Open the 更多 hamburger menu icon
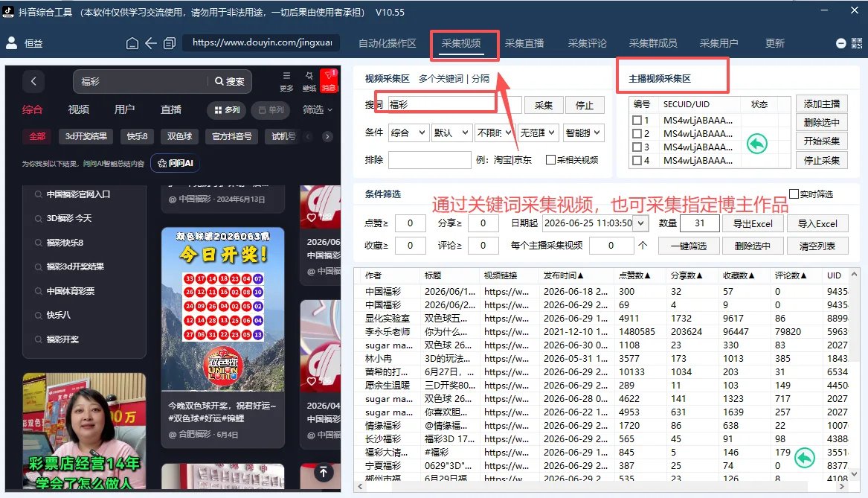This screenshot has height=498, width=868. point(286,80)
